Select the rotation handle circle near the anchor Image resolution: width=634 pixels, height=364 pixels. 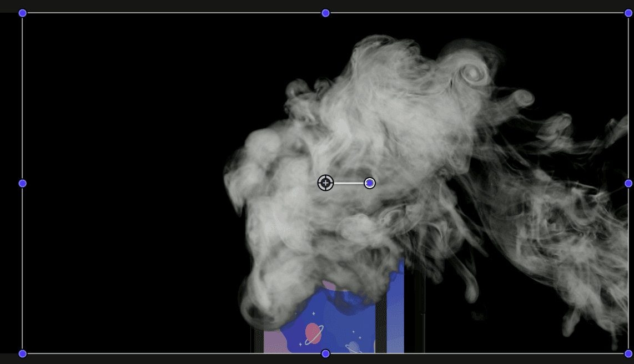(369, 183)
